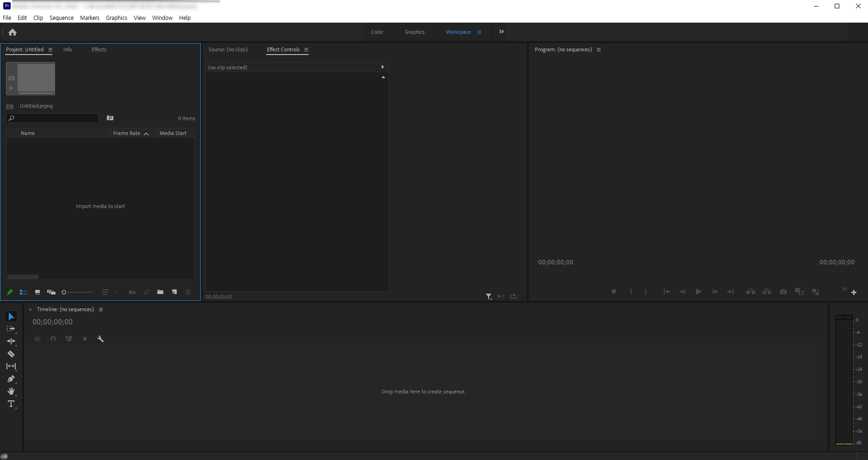Toggle the thumbnail play icon in preview
The width and height of the screenshot is (868, 460).
[11, 88]
